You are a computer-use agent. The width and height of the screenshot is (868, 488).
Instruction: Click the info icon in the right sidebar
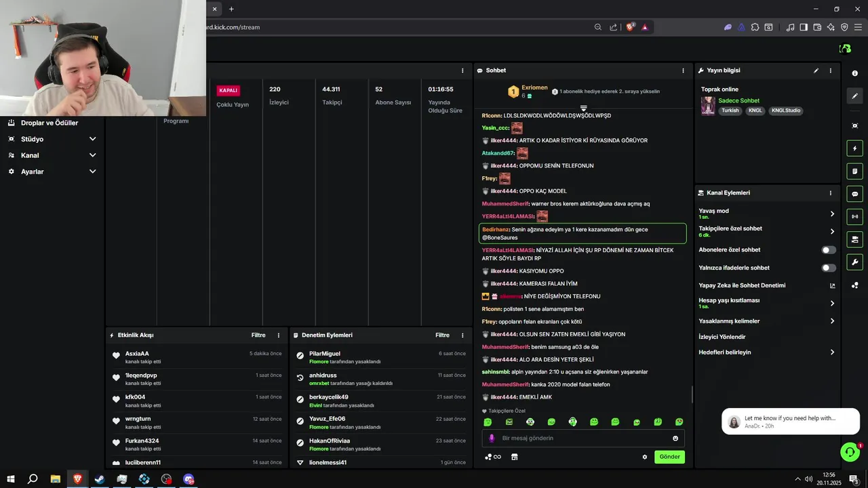(x=855, y=73)
